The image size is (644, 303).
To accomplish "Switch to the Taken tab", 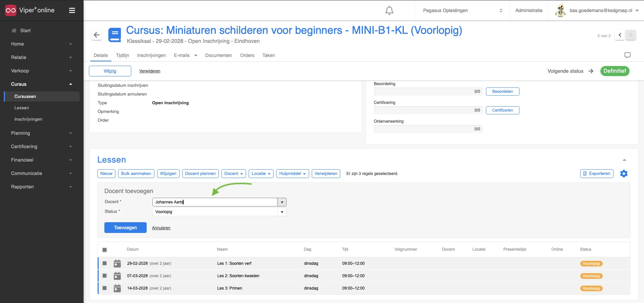I will coord(268,55).
